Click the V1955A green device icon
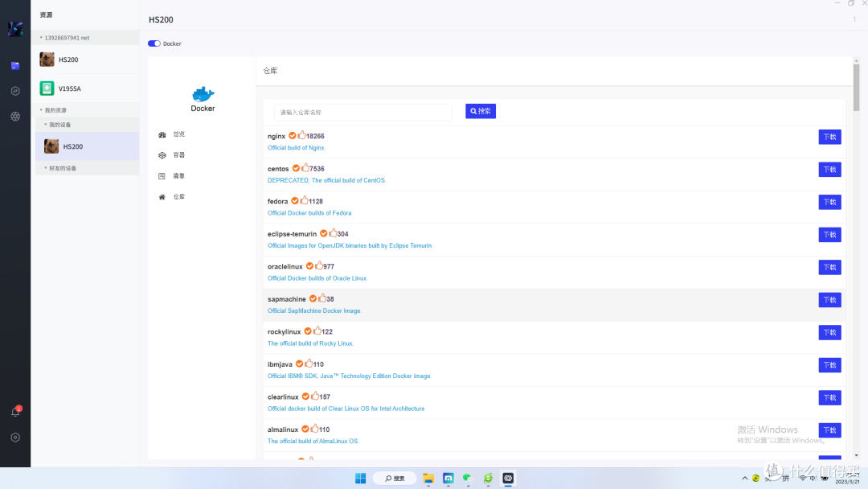The height and width of the screenshot is (489, 868). coord(47,88)
